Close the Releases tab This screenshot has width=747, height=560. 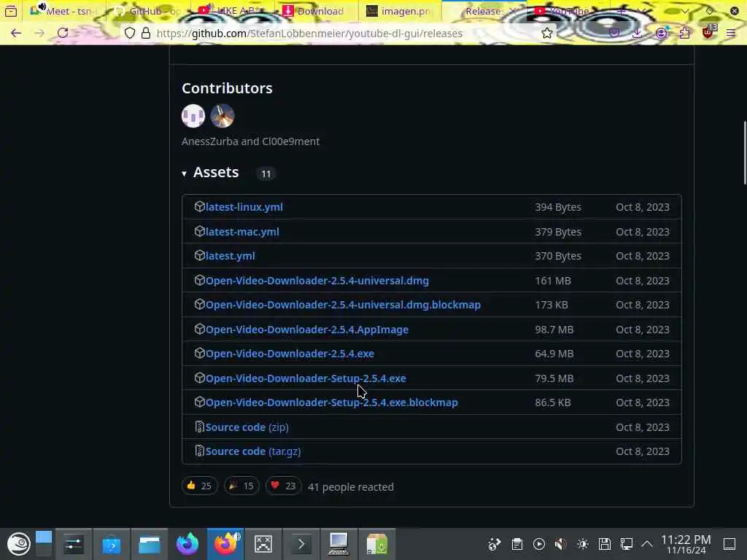[x=513, y=10]
